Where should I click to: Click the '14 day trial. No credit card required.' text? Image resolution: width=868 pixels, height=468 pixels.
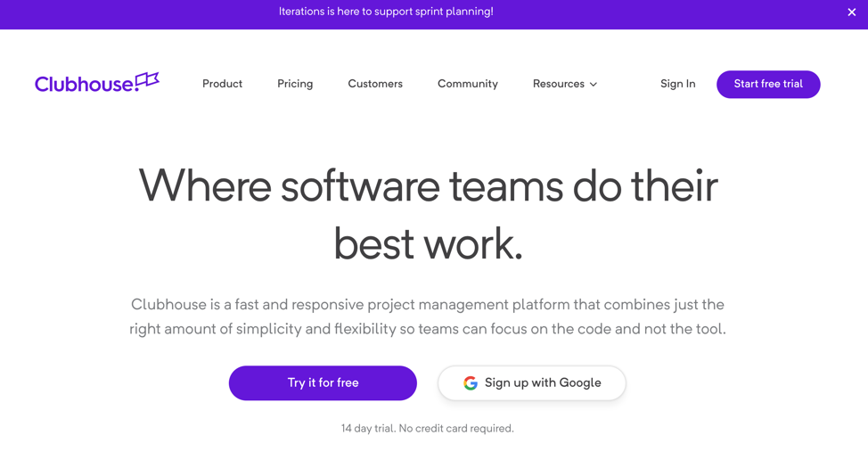tap(428, 428)
